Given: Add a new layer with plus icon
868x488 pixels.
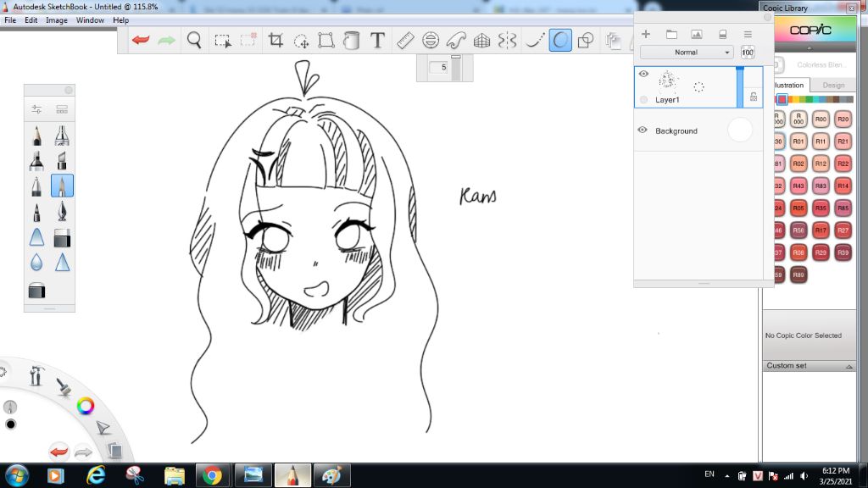Looking at the screenshot, I should tap(645, 34).
